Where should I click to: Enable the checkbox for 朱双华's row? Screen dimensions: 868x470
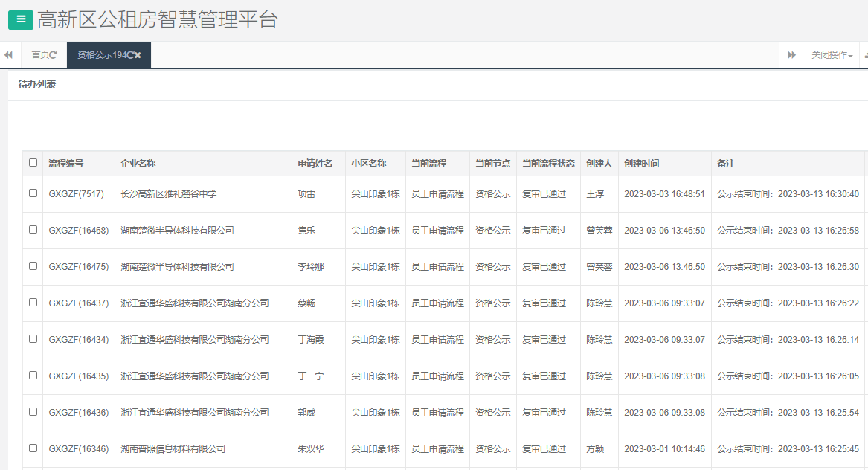[x=32, y=448]
